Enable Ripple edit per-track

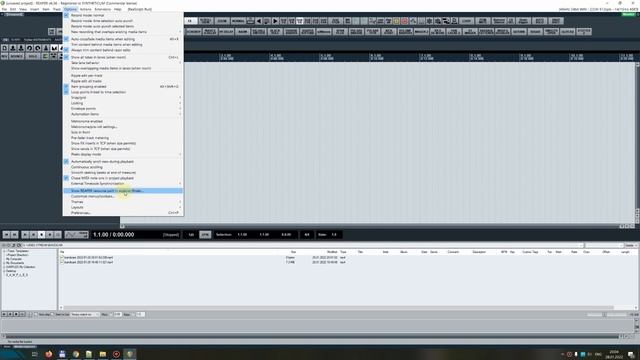pos(123,76)
